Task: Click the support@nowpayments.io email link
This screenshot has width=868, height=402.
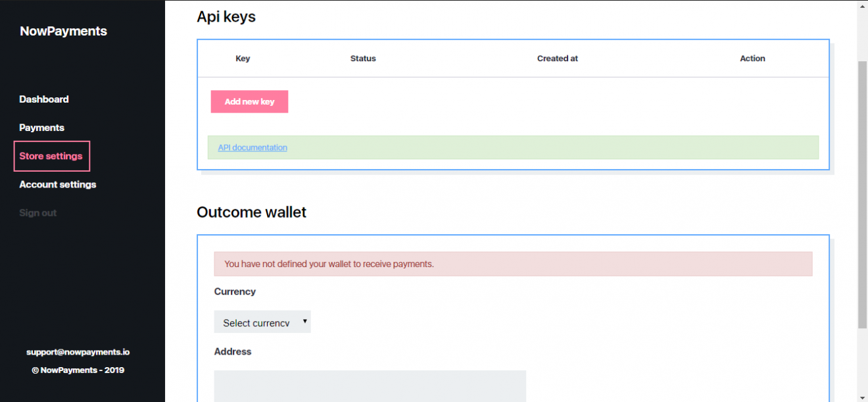Action: point(78,352)
